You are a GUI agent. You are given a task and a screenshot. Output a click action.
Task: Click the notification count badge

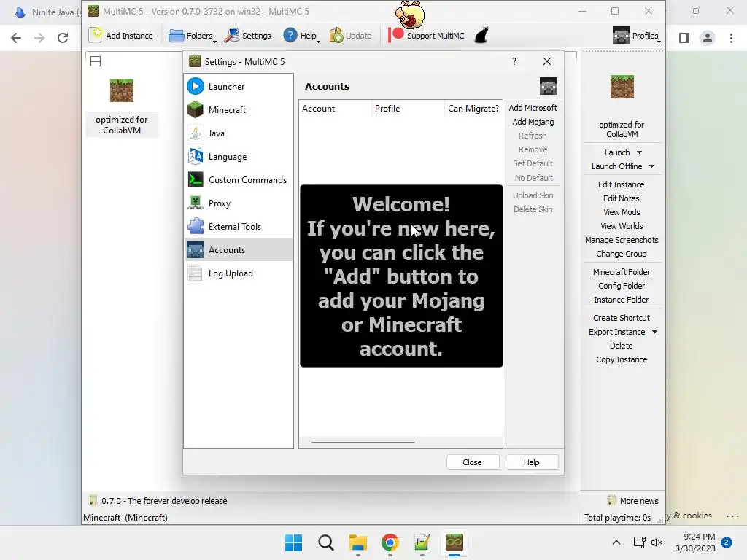point(727,542)
